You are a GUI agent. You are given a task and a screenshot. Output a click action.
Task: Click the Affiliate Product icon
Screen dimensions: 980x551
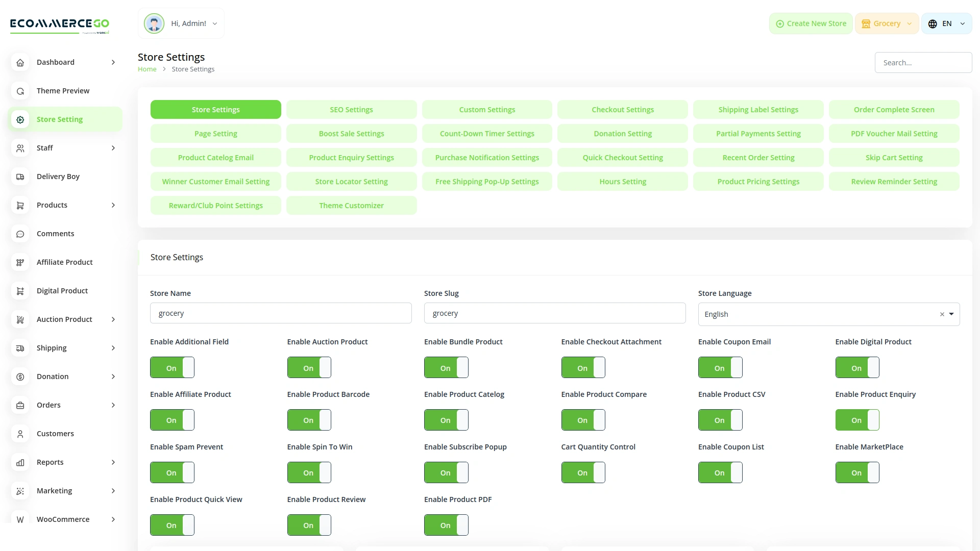click(x=20, y=262)
